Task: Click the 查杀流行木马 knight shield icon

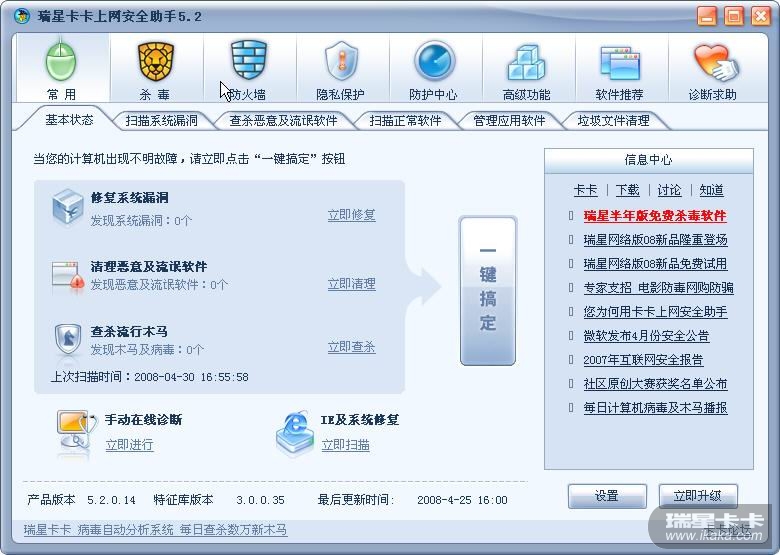Action: pos(68,340)
